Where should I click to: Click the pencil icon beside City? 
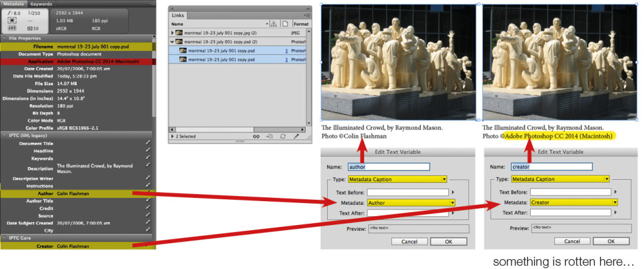pyautogui.click(x=148, y=231)
